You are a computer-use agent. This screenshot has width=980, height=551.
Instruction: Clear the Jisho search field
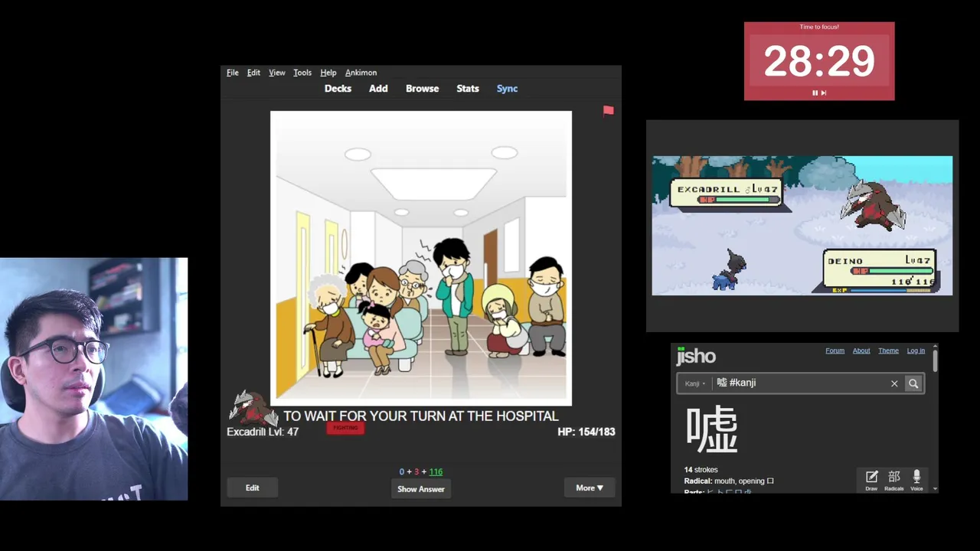click(x=894, y=384)
